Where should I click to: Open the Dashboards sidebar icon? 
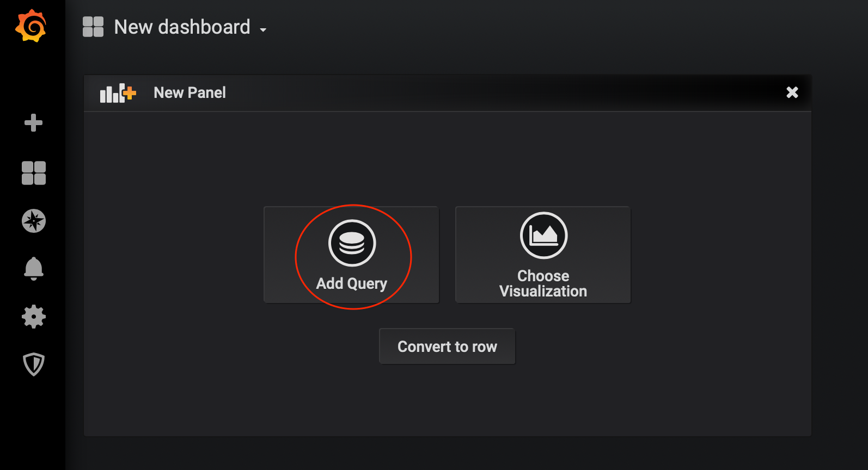coord(33,173)
